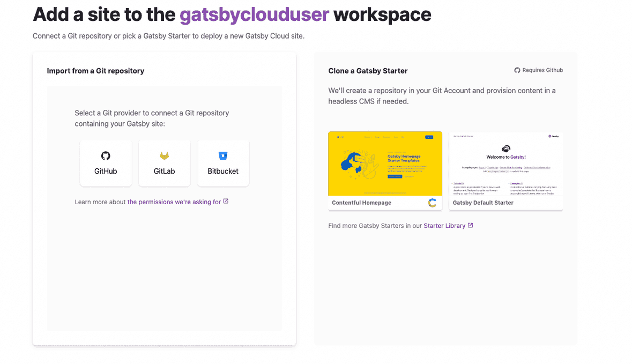Click the gatsbyclouduser workspace name
The image size is (632, 364).
(254, 14)
